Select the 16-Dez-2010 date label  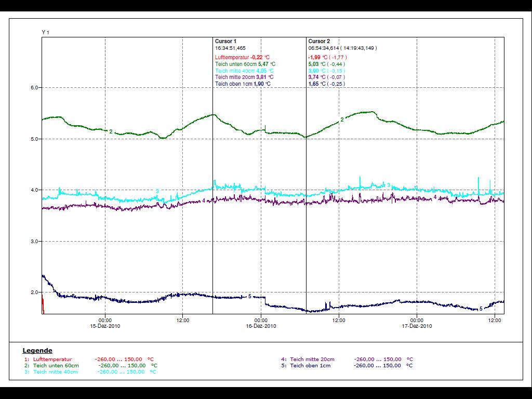261,326
